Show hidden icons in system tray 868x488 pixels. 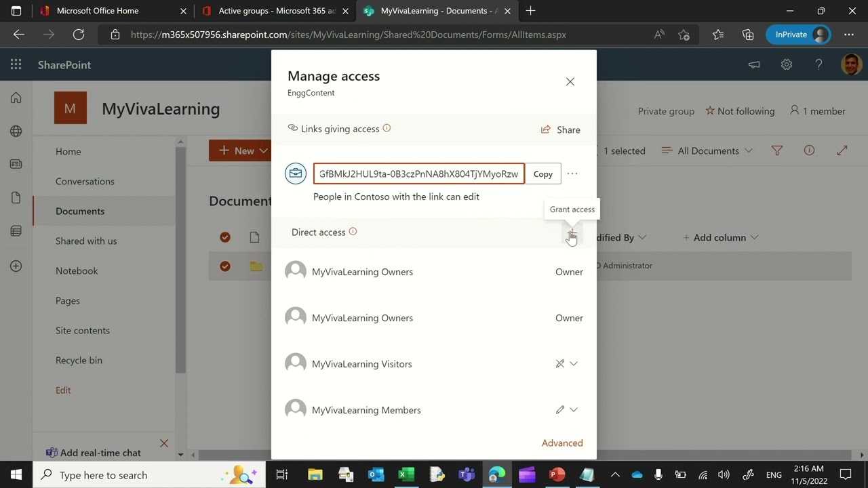[614, 474]
